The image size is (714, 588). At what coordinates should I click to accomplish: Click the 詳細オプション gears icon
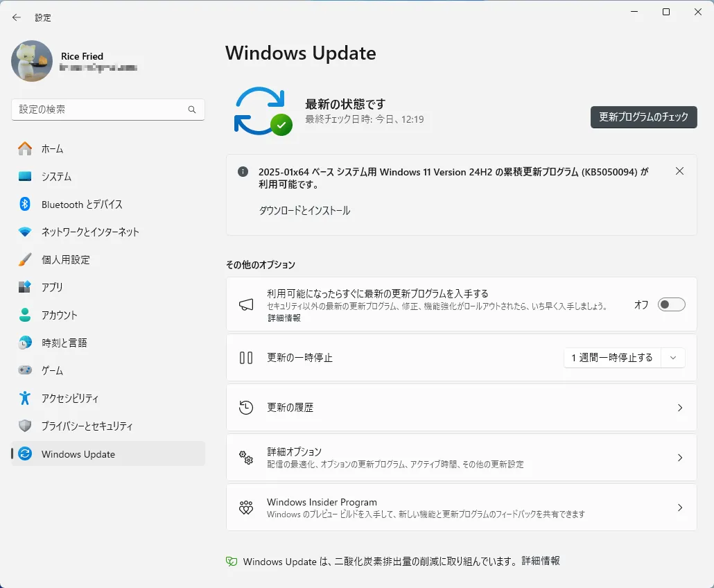coord(246,457)
